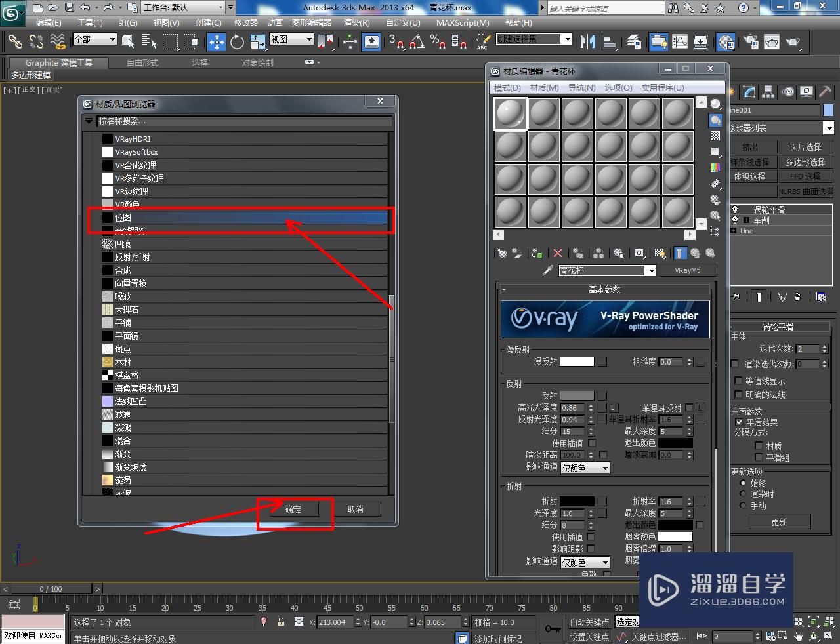Screen dimensions: 840x644
Task: Select 渲染时 update radio option
Action: pos(743,494)
